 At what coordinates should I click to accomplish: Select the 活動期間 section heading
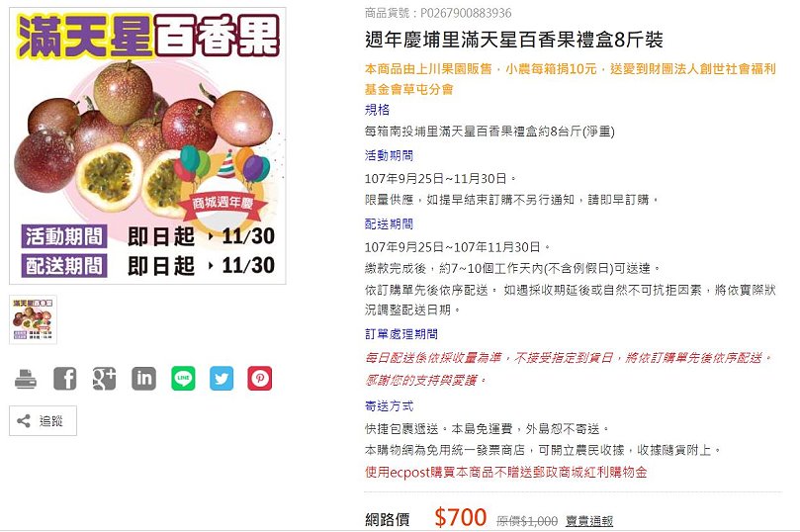tap(389, 155)
